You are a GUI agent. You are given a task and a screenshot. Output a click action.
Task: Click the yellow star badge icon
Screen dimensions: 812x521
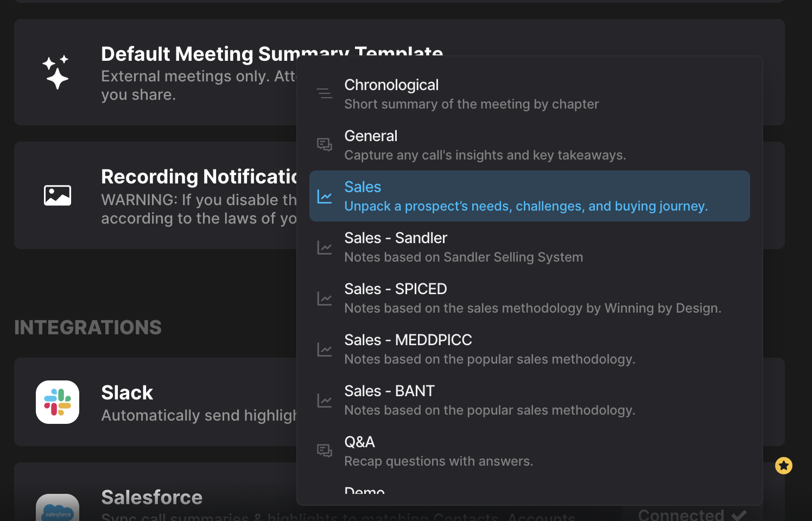coord(784,466)
